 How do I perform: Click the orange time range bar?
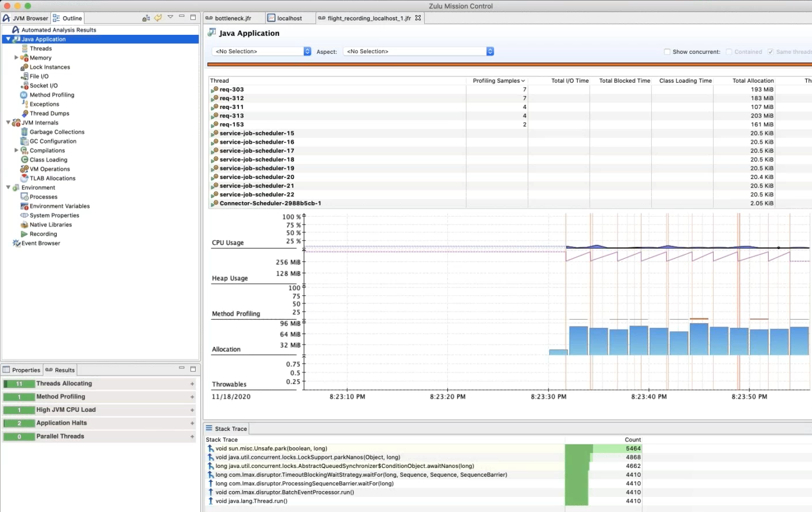pos(509,65)
